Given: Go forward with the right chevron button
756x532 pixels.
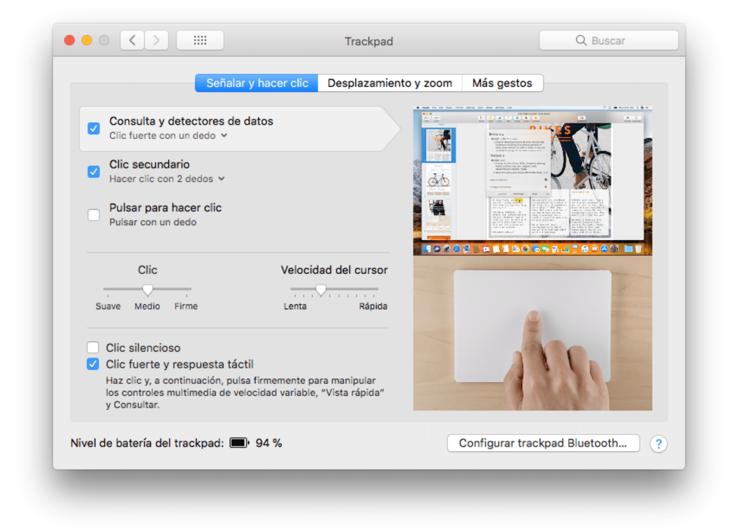Looking at the screenshot, I should click(157, 40).
